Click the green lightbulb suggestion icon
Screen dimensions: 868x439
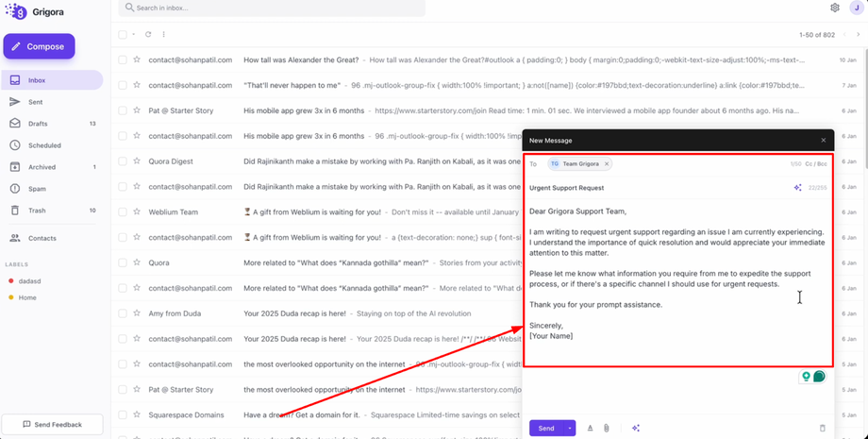tap(806, 377)
